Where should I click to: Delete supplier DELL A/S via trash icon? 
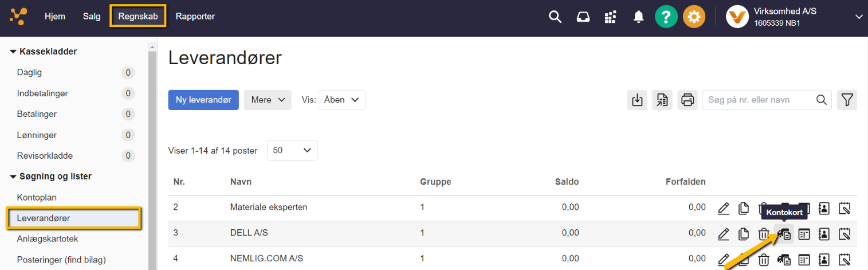click(763, 234)
